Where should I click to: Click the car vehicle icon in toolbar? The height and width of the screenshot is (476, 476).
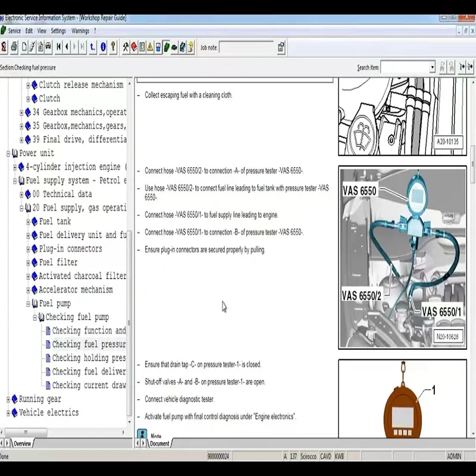[x=48, y=46]
